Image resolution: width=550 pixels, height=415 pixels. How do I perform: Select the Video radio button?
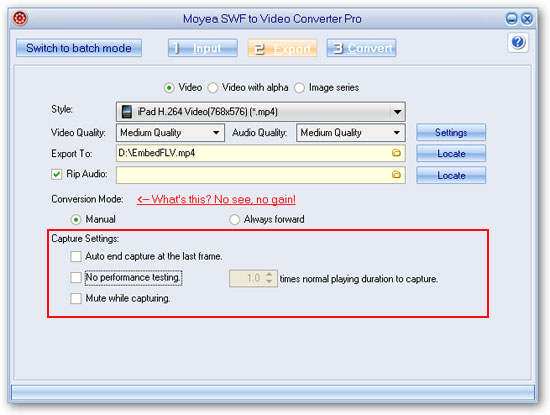pos(169,88)
